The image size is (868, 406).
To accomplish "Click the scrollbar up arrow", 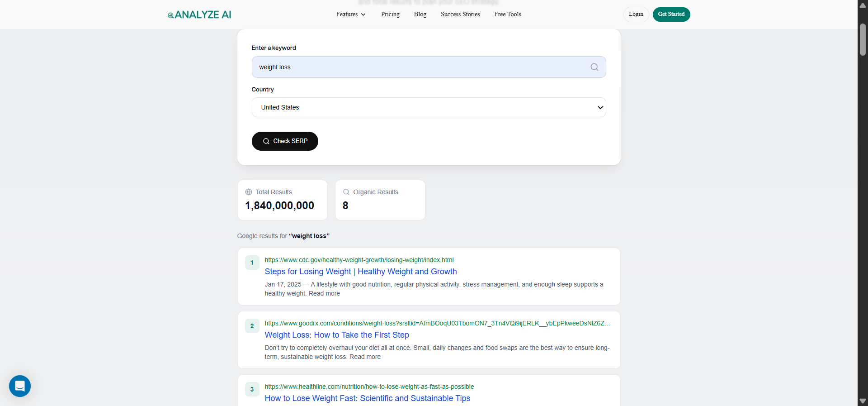I will click(863, 5).
